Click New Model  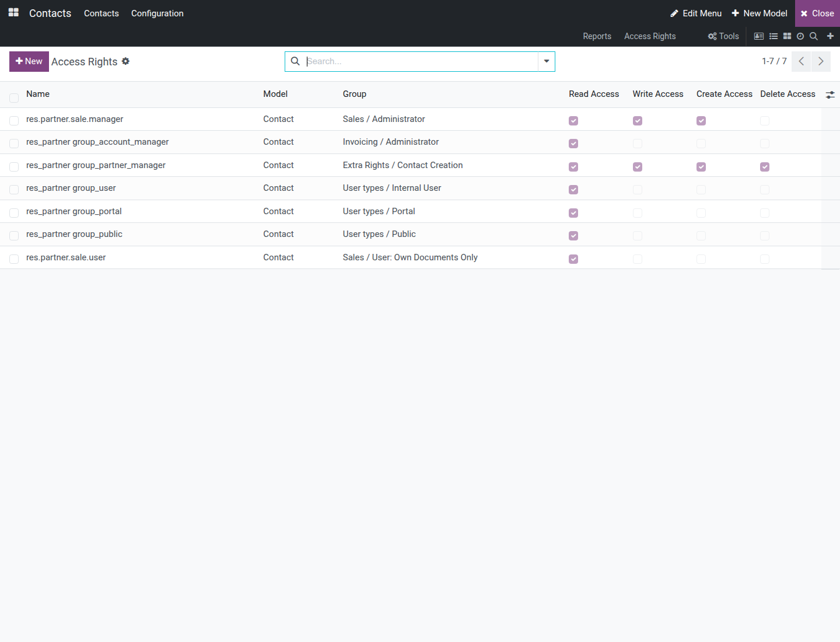tap(759, 13)
